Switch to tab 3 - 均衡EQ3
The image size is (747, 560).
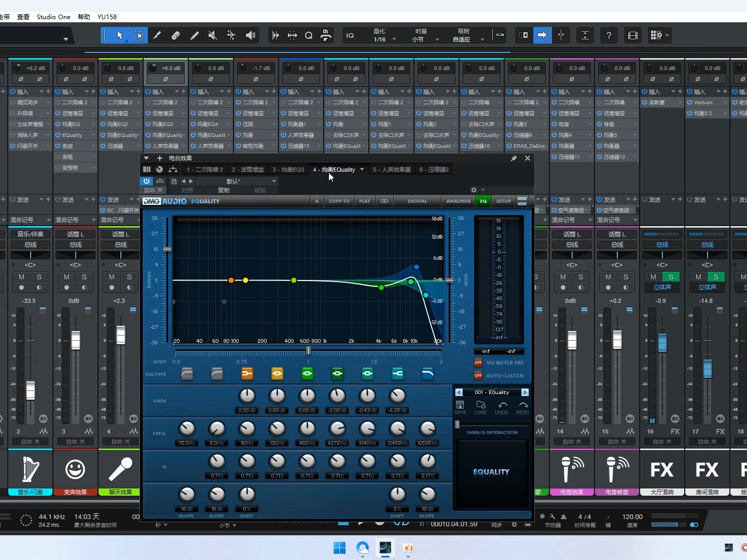(288, 170)
